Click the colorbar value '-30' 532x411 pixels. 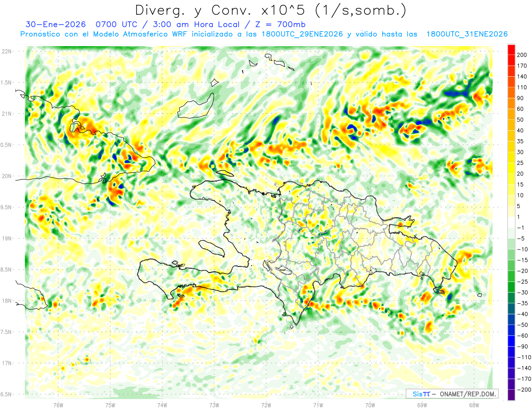click(523, 293)
